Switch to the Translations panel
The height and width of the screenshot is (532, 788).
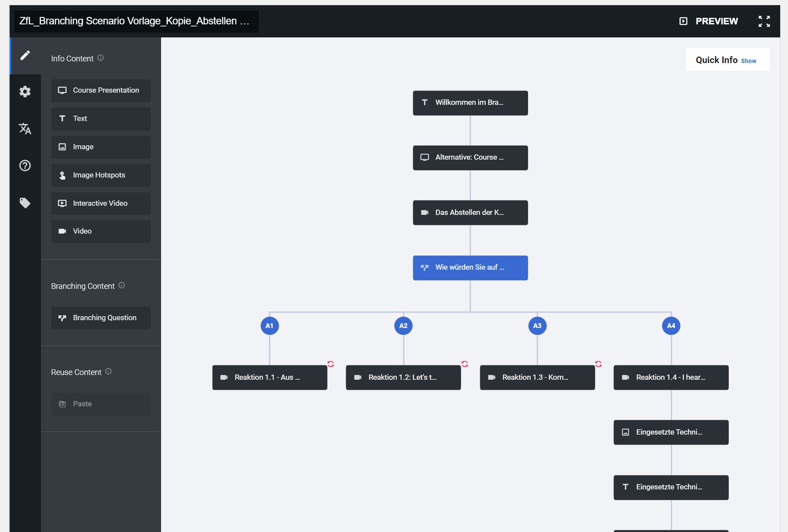point(25,129)
